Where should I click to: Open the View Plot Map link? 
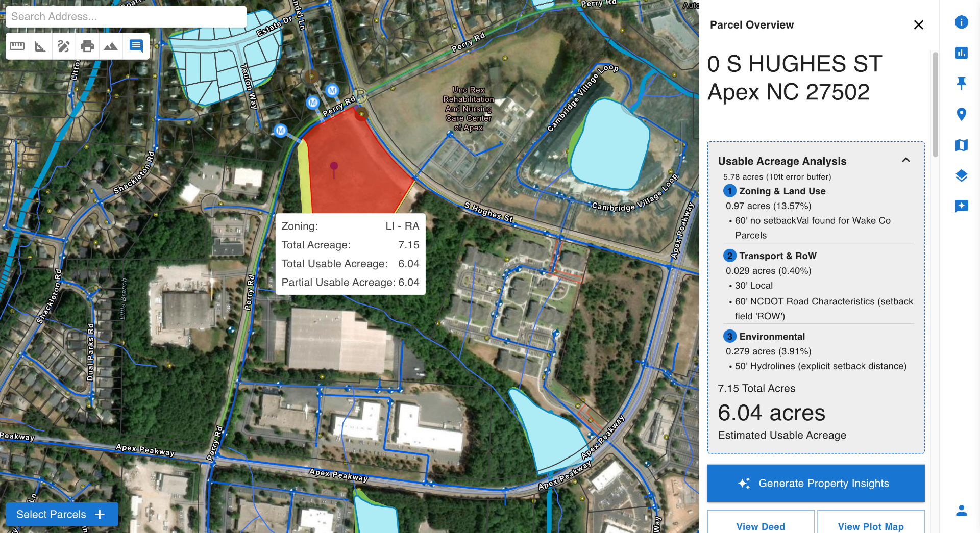871,526
